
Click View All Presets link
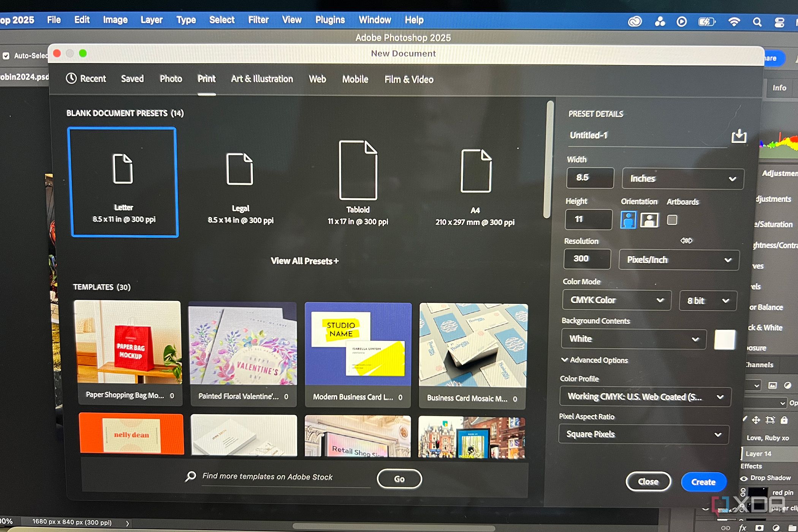tap(304, 261)
